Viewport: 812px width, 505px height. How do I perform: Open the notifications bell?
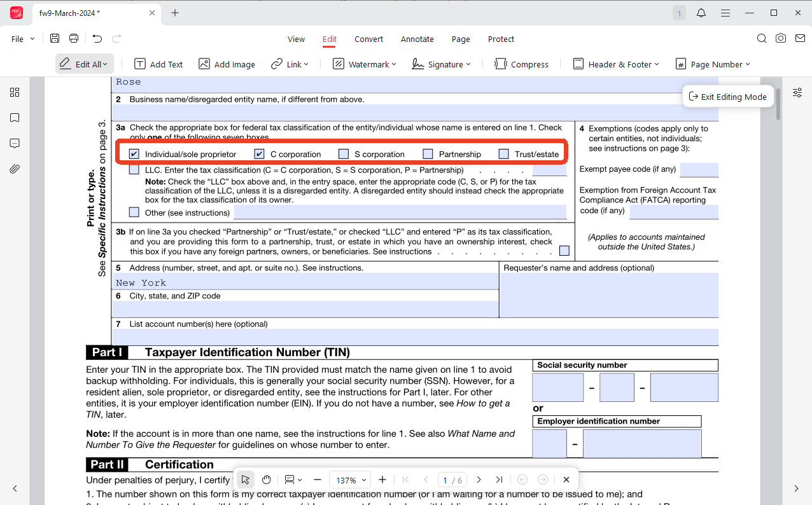point(701,13)
